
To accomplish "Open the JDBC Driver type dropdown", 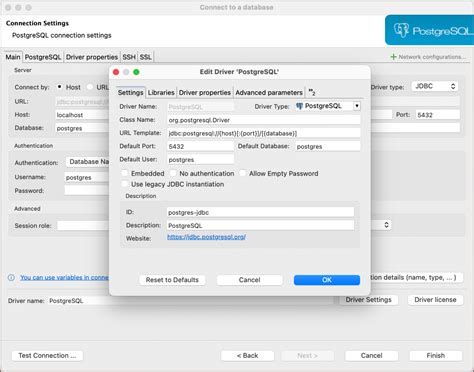I will pos(435,86).
